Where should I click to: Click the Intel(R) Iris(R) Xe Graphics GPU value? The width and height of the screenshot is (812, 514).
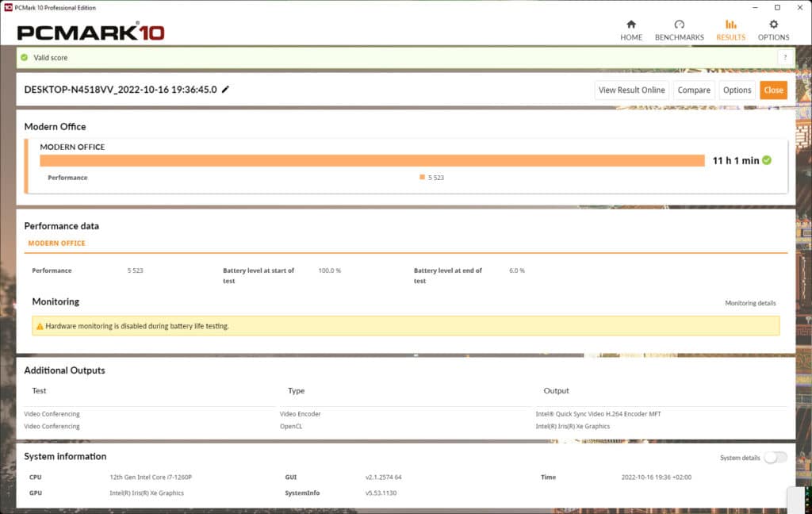click(147, 493)
